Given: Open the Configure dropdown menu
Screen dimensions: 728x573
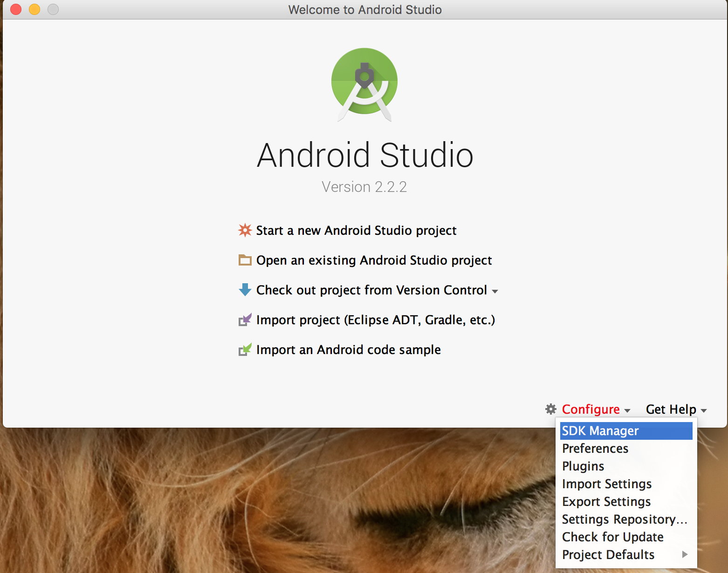Looking at the screenshot, I should 596,409.
